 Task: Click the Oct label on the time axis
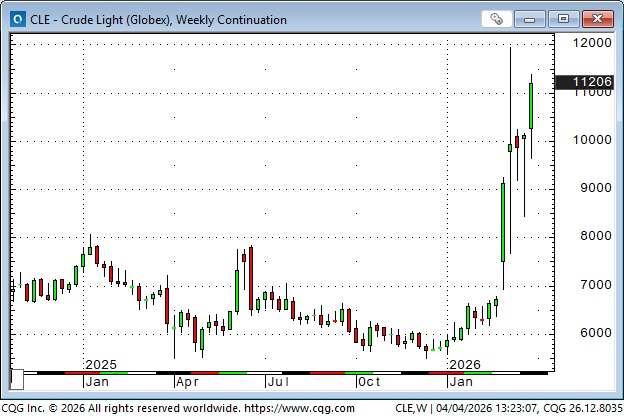tap(368, 381)
